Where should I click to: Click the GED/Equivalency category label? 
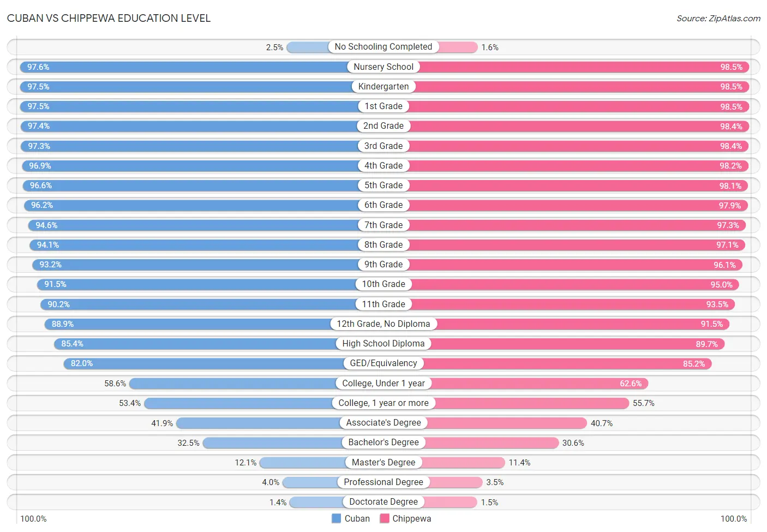point(383,363)
